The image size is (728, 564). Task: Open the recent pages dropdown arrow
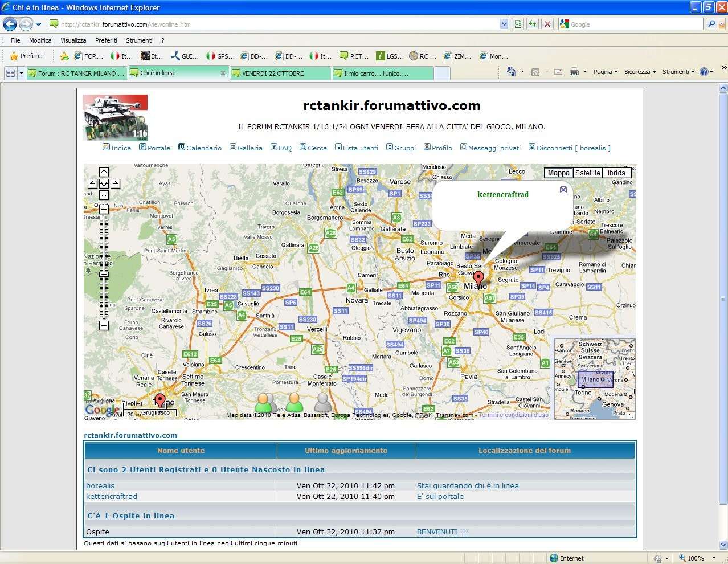(x=38, y=24)
